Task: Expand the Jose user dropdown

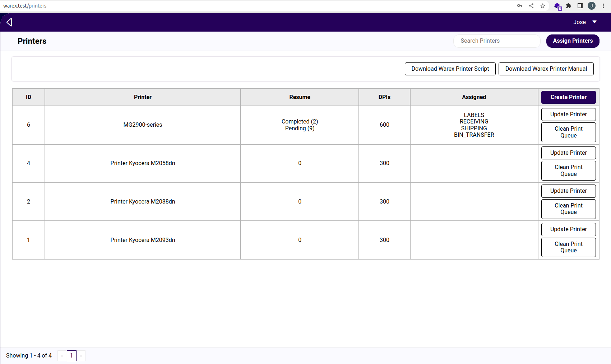Action: click(585, 22)
